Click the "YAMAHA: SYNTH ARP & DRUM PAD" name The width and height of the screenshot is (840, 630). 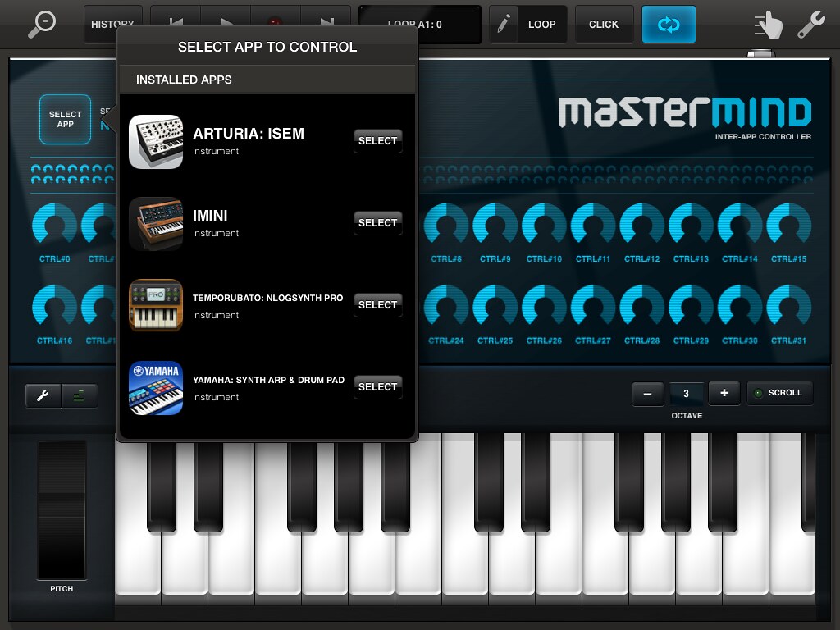pyautogui.click(x=268, y=380)
